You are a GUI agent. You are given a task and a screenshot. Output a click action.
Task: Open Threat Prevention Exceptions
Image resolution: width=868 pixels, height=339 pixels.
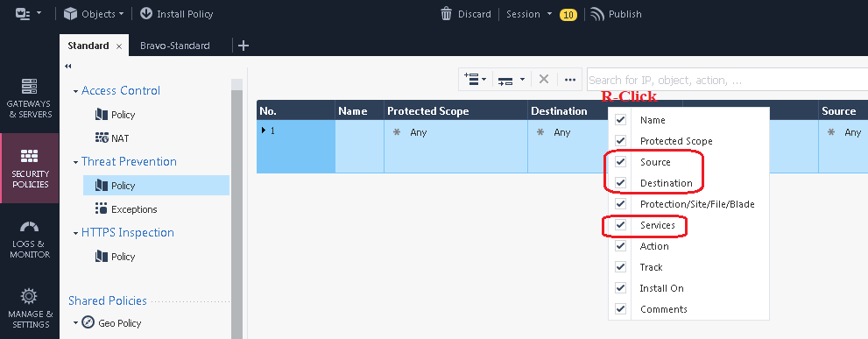click(126, 208)
